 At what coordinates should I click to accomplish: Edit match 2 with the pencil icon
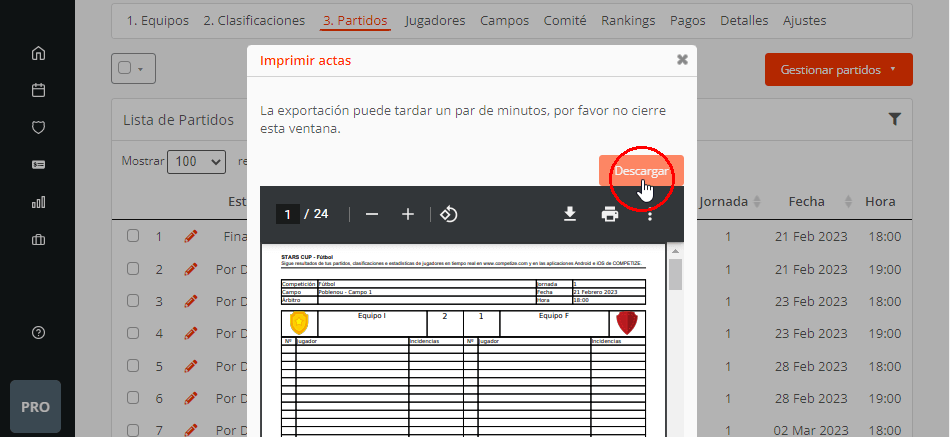[x=191, y=269]
